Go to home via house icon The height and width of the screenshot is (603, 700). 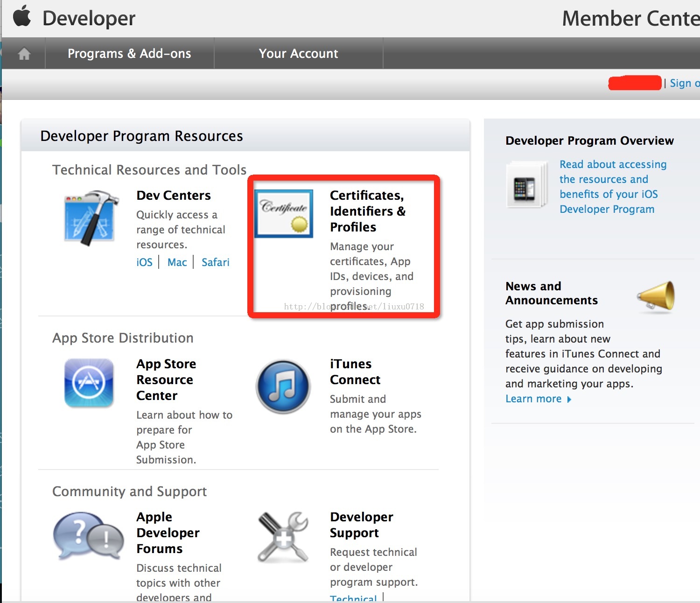pyautogui.click(x=24, y=54)
